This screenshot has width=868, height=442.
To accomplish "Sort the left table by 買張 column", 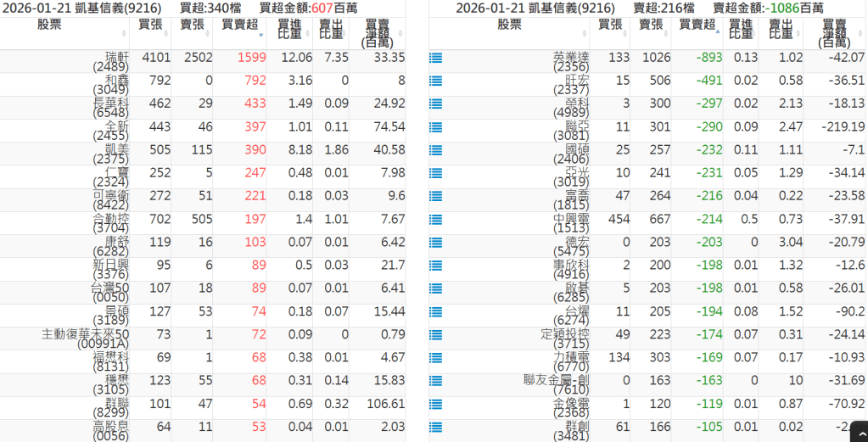I will tap(156, 25).
